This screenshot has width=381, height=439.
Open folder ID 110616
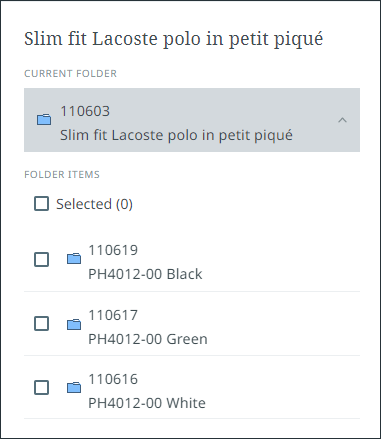113,379
